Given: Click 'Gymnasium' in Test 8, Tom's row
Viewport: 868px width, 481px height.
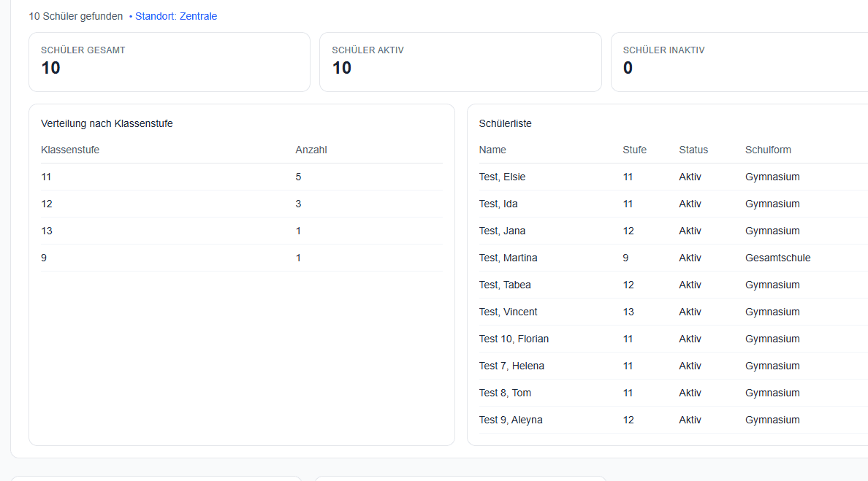Looking at the screenshot, I should click(x=772, y=393).
